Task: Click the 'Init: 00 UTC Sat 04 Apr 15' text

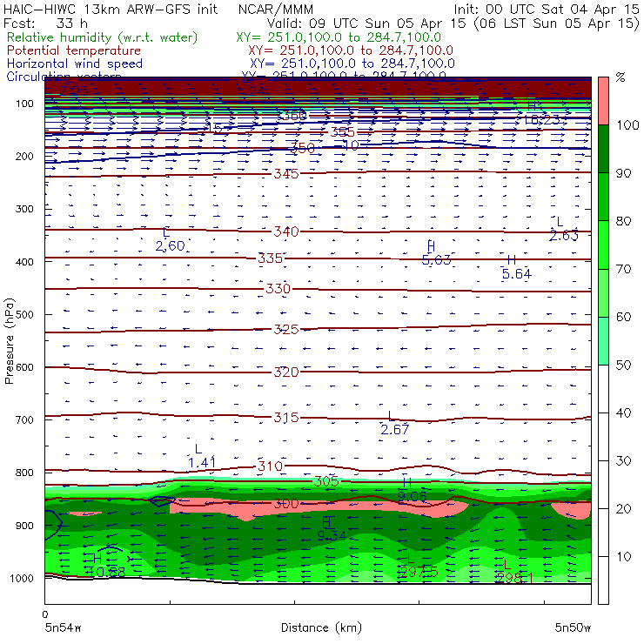Action: [547, 9]
